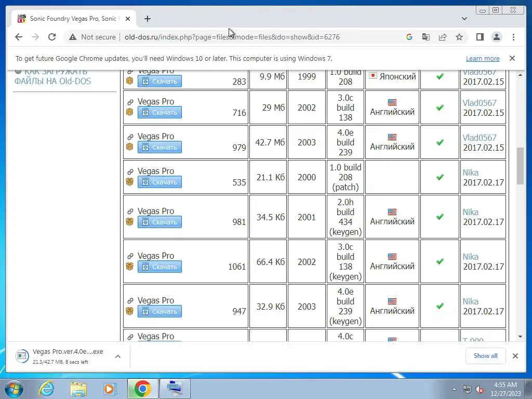The width and height of the screenshot is (532, 399).
Task: Download the 4.0e build 239 keygen
Action: coord(159,311)
